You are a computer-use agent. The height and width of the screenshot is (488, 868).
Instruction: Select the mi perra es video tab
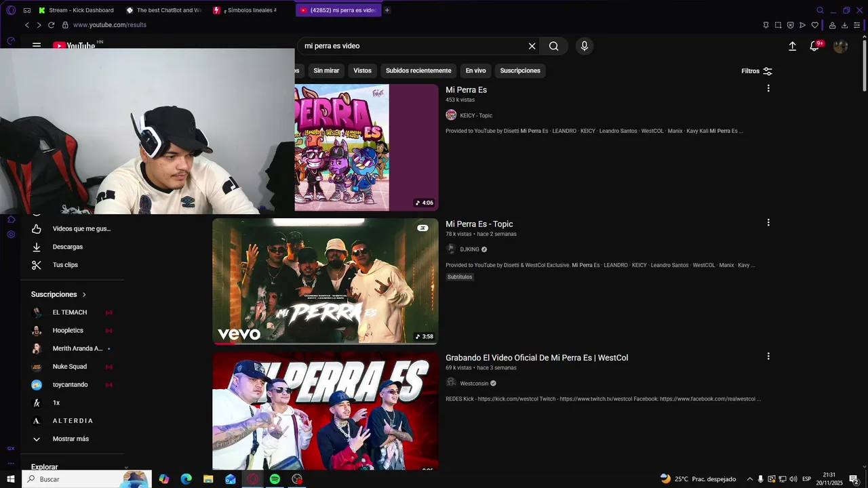click(338, 10)
